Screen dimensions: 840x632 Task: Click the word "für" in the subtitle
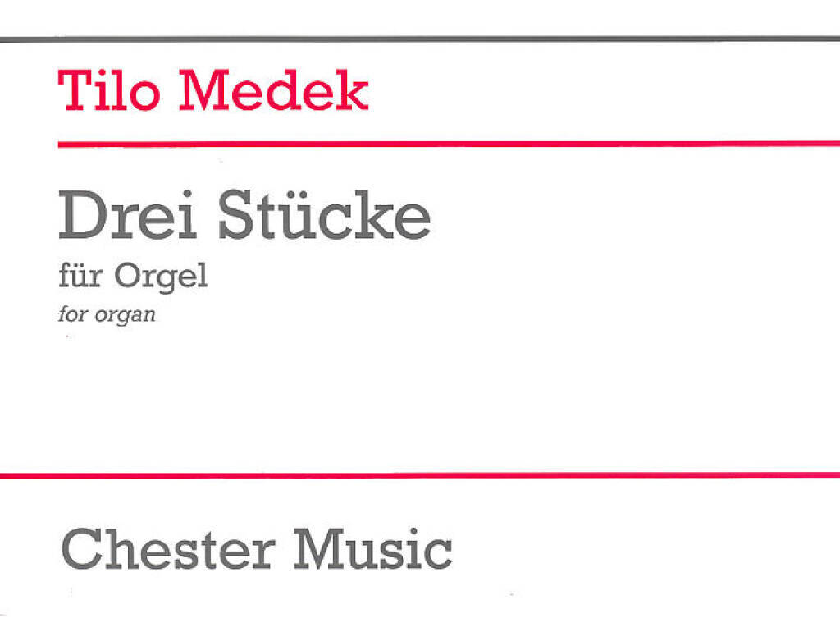pos(80,276)
